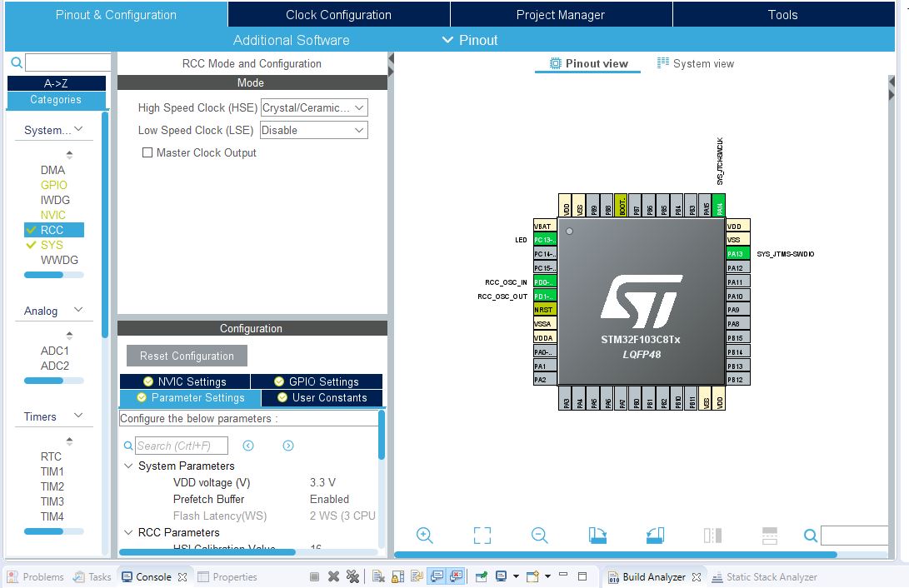Image resolution: width=909 pixels, height=588 pixels.
Task: Click the categories search magnifier icon
Action: click(x=16, y=62)
